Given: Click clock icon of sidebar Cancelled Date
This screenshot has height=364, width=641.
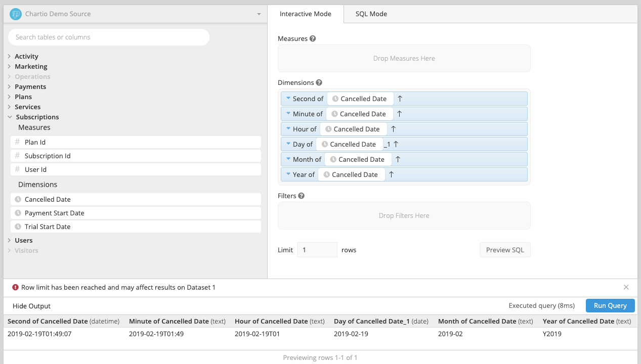Looking at the screenshot, I should (18, 199).
